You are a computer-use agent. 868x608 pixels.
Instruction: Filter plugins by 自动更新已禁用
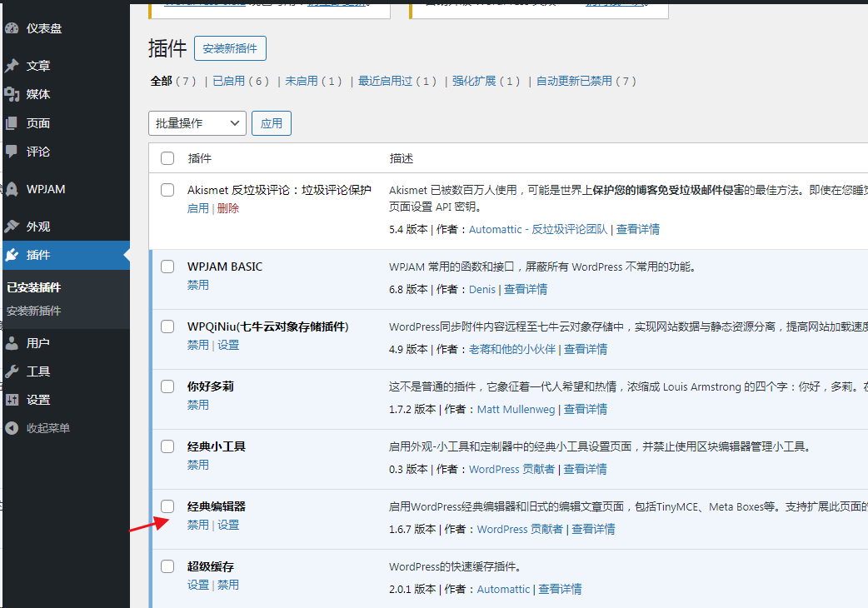click(x=574, y=82)
